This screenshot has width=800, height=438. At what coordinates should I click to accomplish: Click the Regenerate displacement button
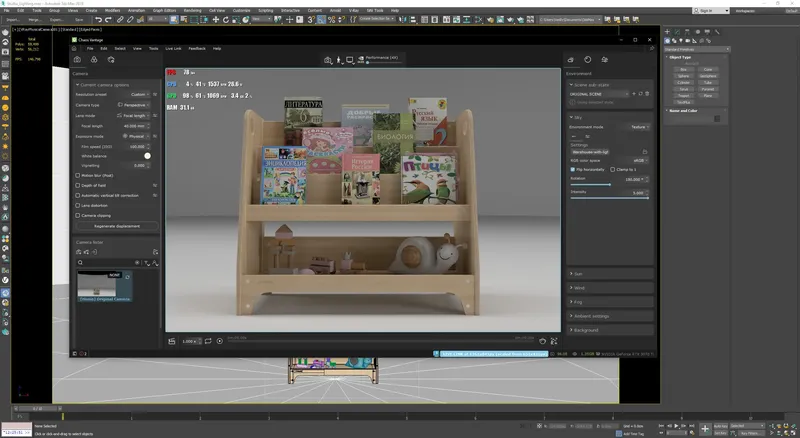point(116,226)
